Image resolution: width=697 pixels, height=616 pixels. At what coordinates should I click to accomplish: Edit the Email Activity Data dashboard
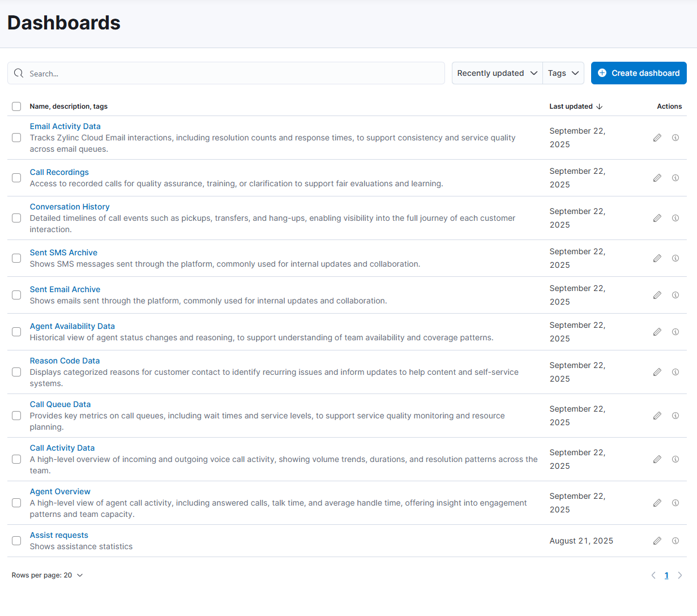(657, 138)
